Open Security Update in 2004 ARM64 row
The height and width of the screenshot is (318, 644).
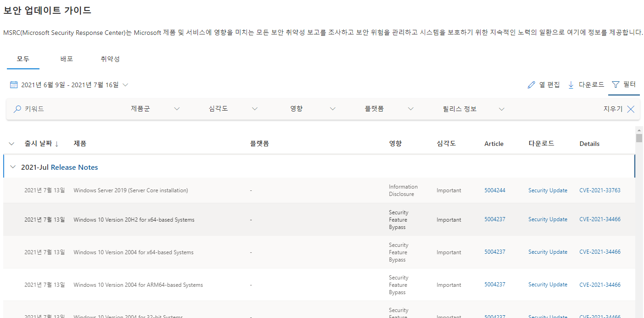(x=548, y=285)
